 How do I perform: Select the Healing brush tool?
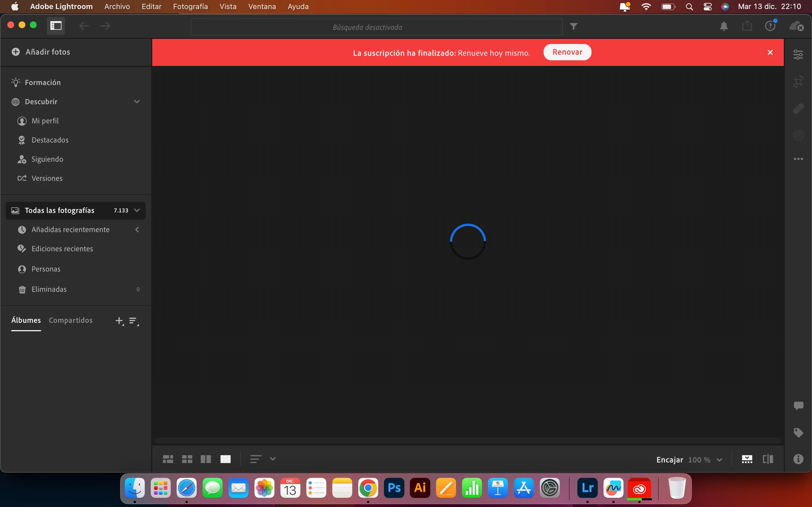point(798,109)
